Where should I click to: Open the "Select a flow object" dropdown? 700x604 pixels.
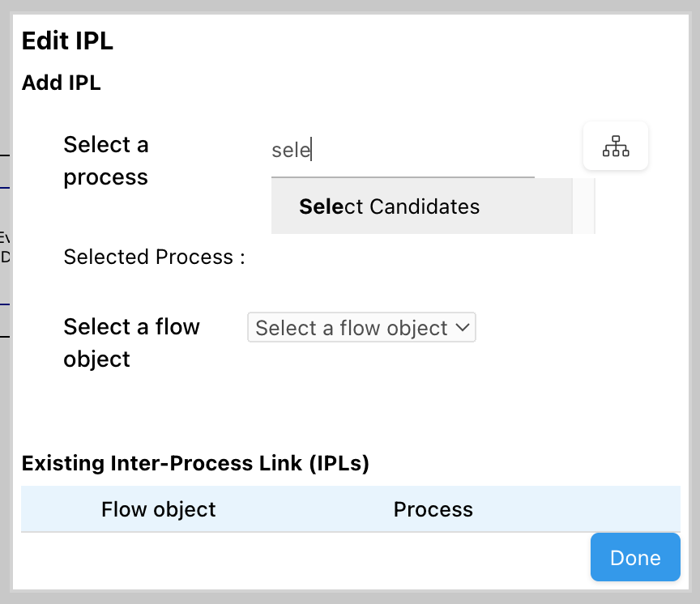[361, 328]
